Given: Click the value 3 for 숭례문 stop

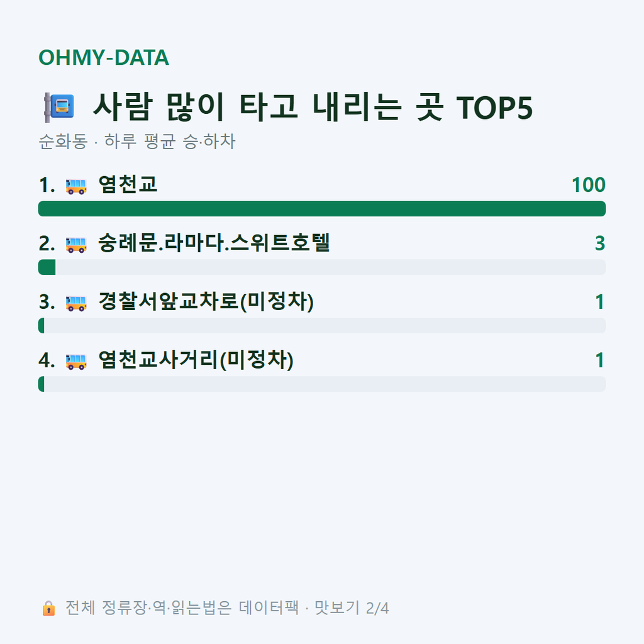Looking at the screenshot, I should point(600,243).
